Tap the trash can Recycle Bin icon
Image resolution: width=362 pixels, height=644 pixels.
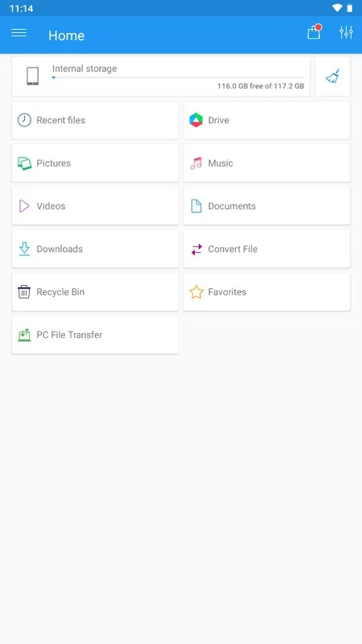pos(24,292)
